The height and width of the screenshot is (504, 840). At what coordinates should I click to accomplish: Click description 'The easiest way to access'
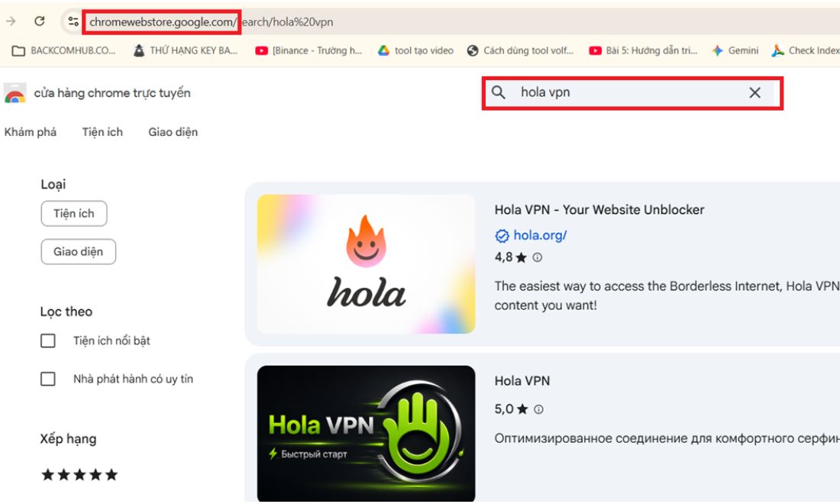pos(667,296)
